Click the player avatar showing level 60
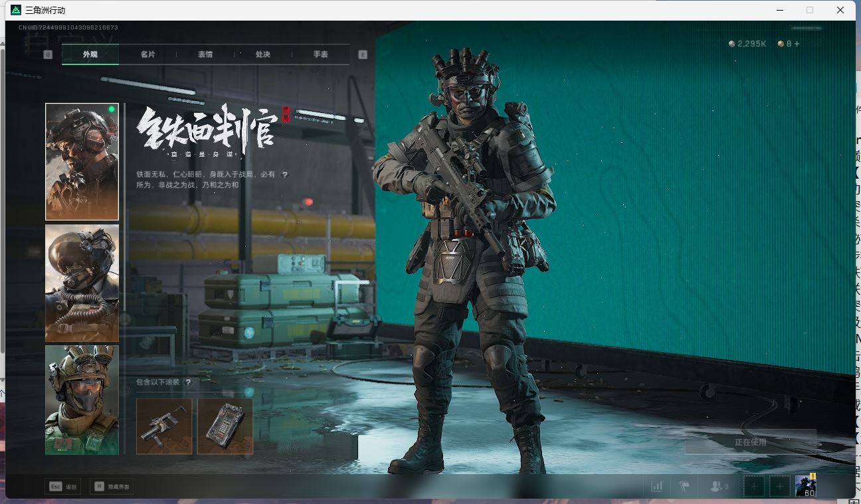The width and height of the screenshot is (861, 504). 806,486
